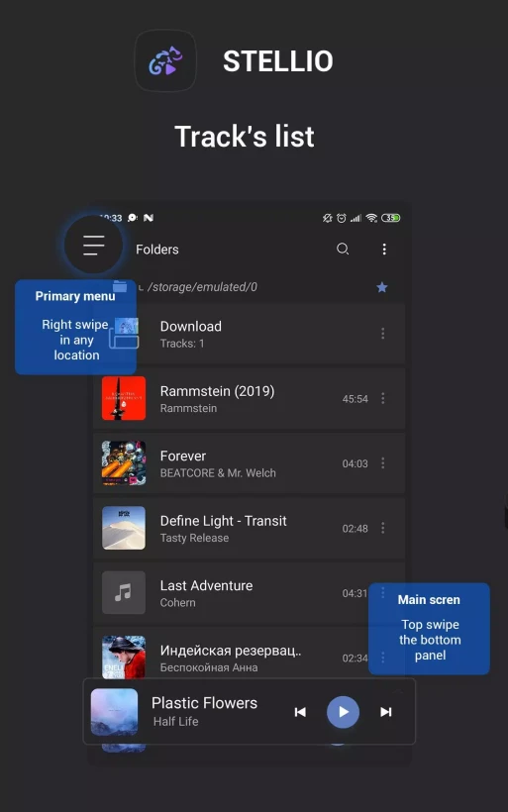Screen dimensions: 508x812
Task: Click the Half Life artist in player
Action: 175,721
